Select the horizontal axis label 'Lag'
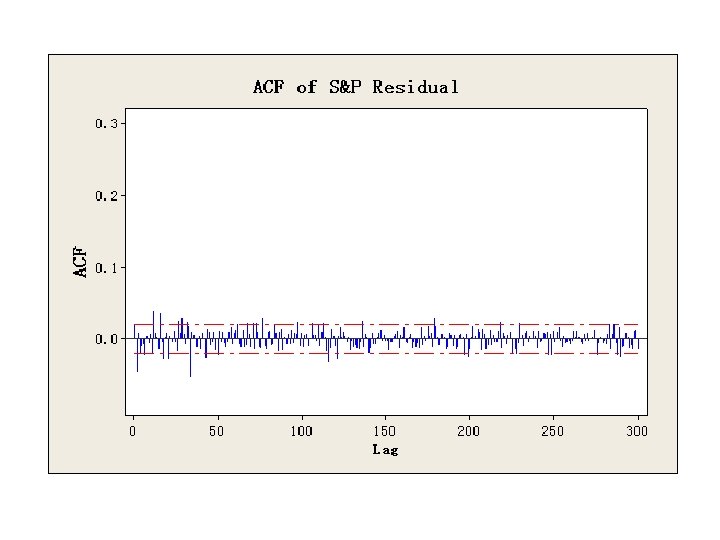Screen dimensions: 720x540 [x=385, y=450]
